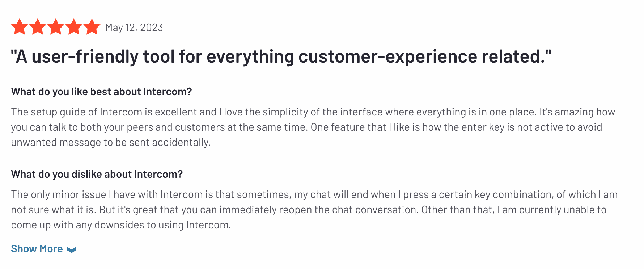Screen dimensions: 644x269
Task: Click the first orange rating star
Action: [20, 27]
